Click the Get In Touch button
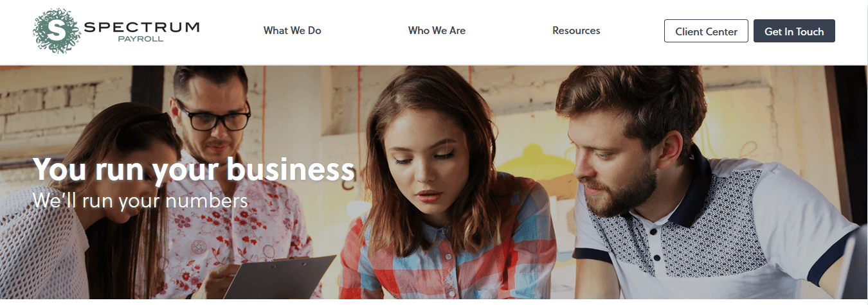868x305 pixels. click(x=794, y=31)
